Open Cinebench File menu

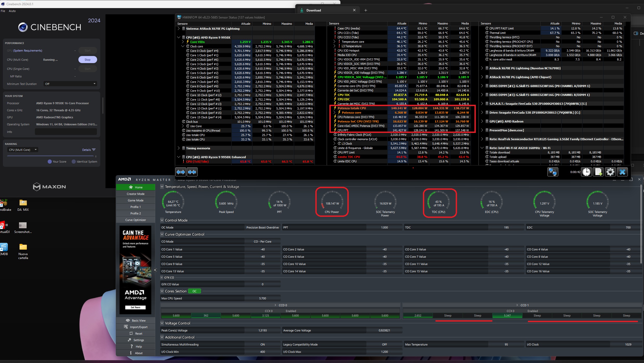coord(3,11)
